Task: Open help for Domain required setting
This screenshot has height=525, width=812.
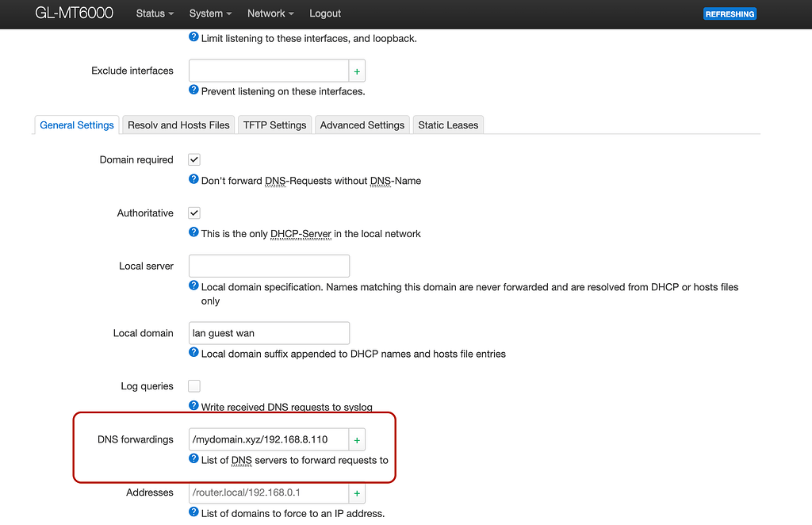Action: pyautogui.click(x=193, y=181)
